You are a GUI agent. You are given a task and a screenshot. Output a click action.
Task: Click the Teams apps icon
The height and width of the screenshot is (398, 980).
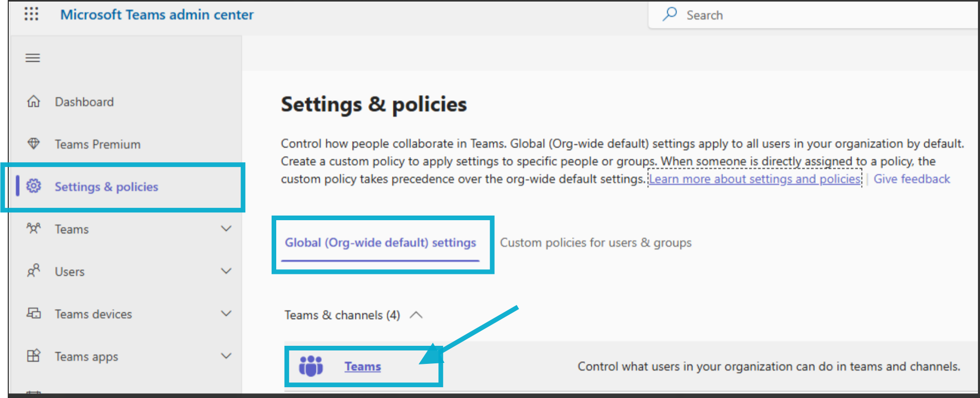(x=34, y=356)
